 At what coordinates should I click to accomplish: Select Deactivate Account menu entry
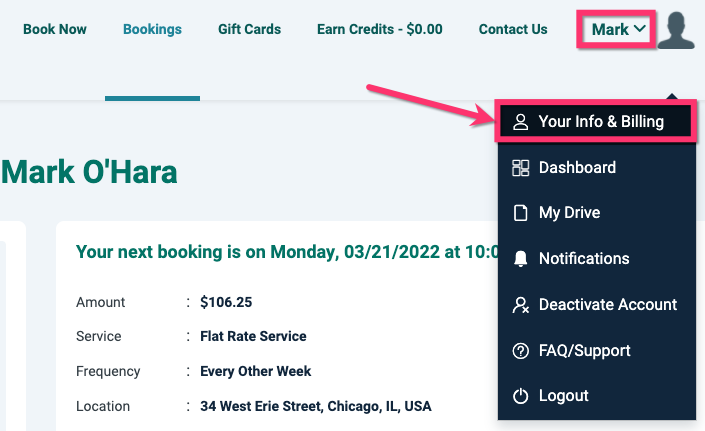607,305
